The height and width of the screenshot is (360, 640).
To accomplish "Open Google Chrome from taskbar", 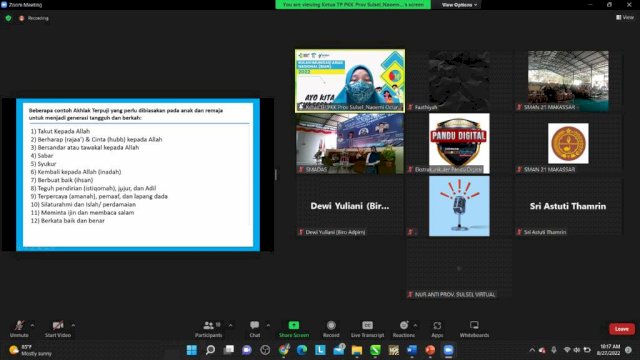I will point(284,350).
